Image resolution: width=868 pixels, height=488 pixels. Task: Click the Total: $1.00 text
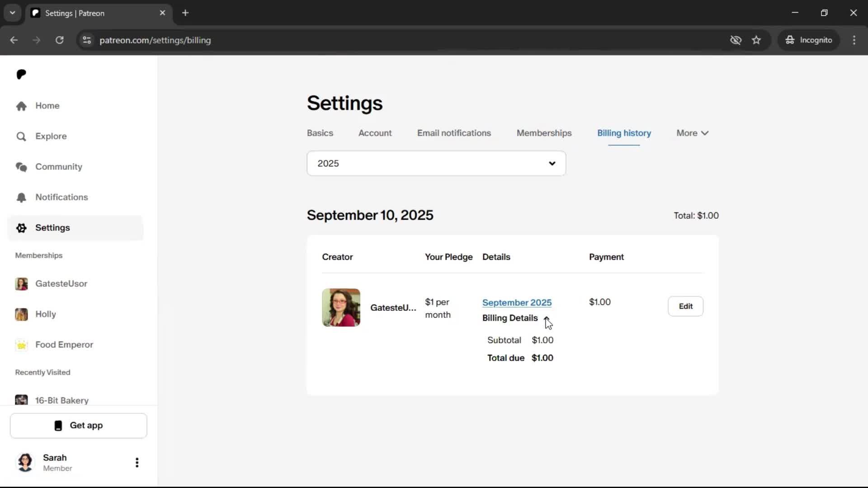pyautogui.click(x=696, y=216)
